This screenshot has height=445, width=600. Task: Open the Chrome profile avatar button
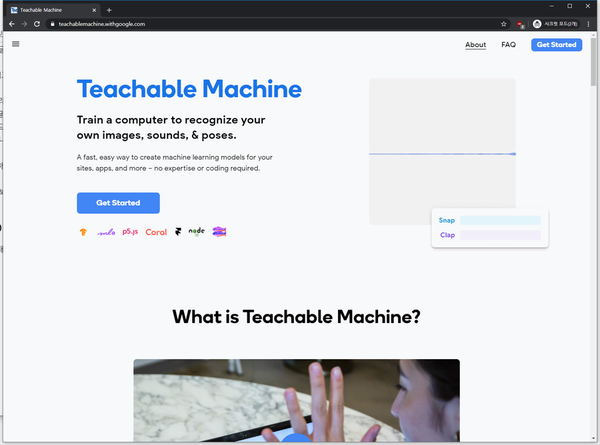pyautogui.click(x=556, y=24)
